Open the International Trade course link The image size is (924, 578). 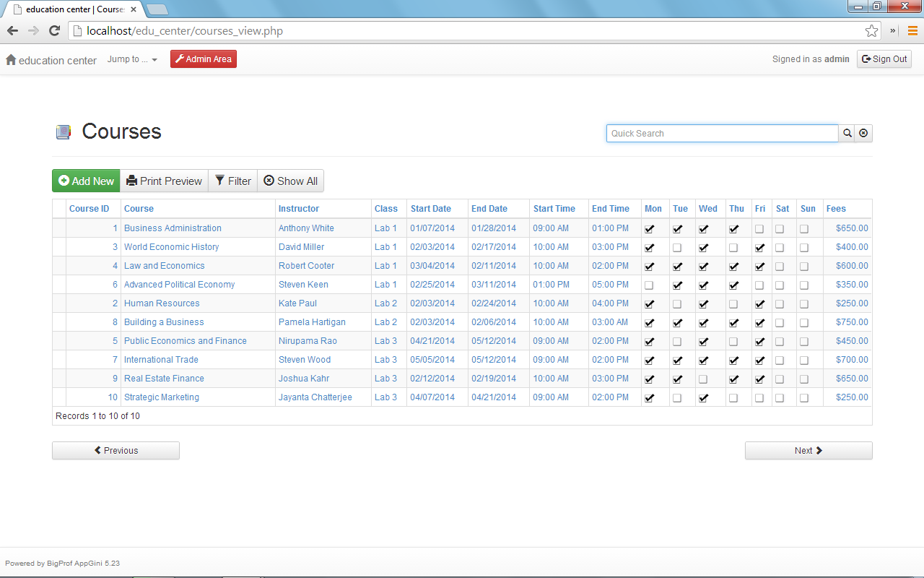(161, 360)
